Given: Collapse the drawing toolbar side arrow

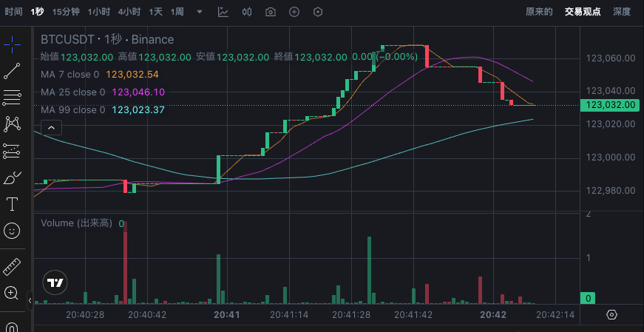Looking at the screenshot, I should click(30, 301).
